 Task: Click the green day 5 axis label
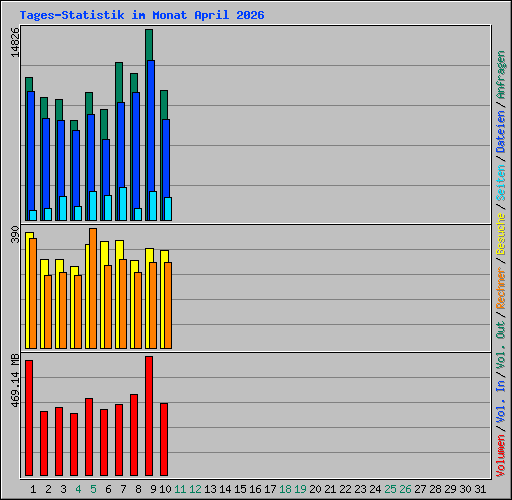click(93, 489)
